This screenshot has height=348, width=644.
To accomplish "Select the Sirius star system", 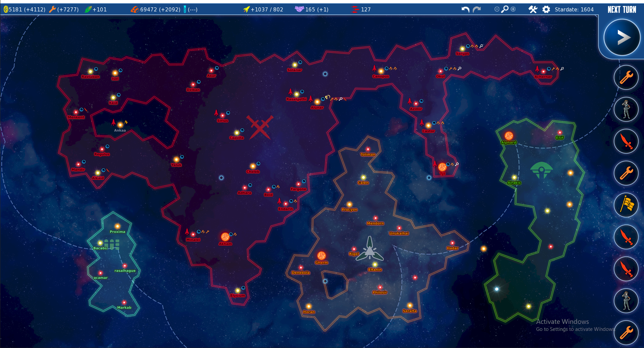I will 222,115.
